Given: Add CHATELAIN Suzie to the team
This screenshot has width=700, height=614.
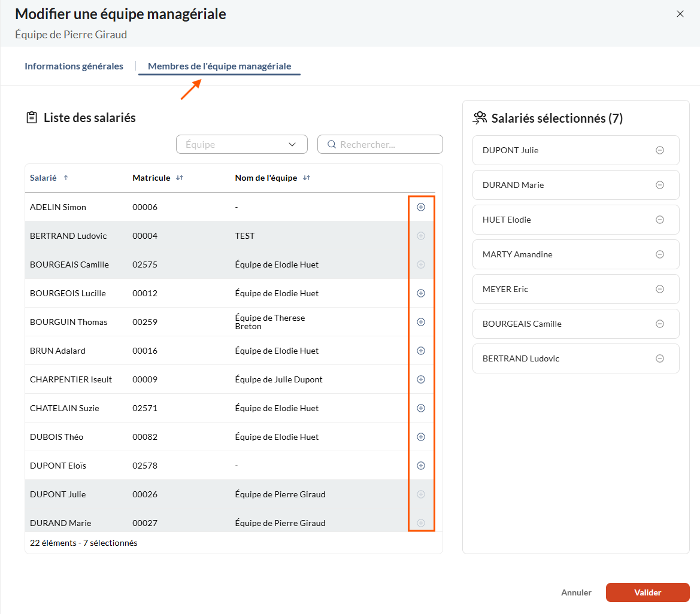Looking at the screenshot, I should 420,408.
